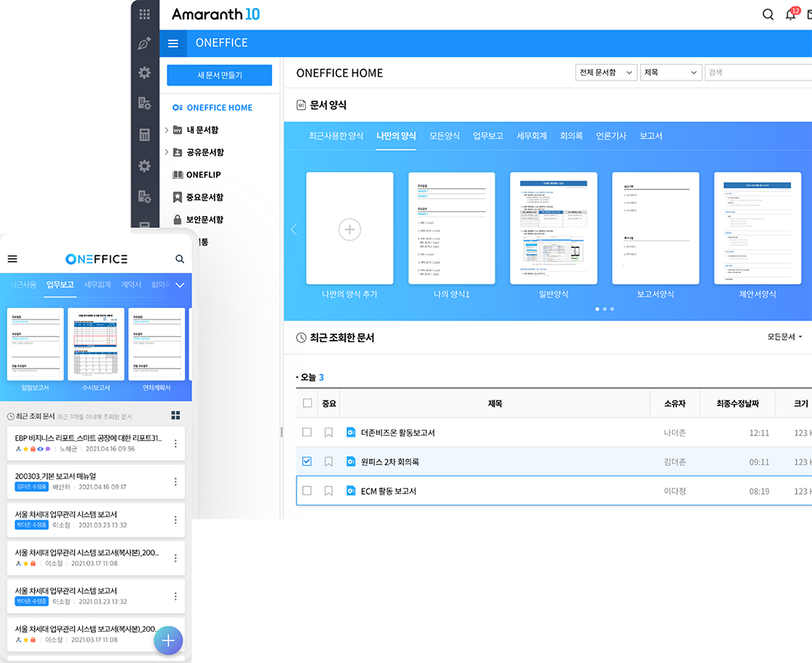Expand mobile template category chevron
The height and width of the screenshot is (663, 812).
(x=180, y=285)
